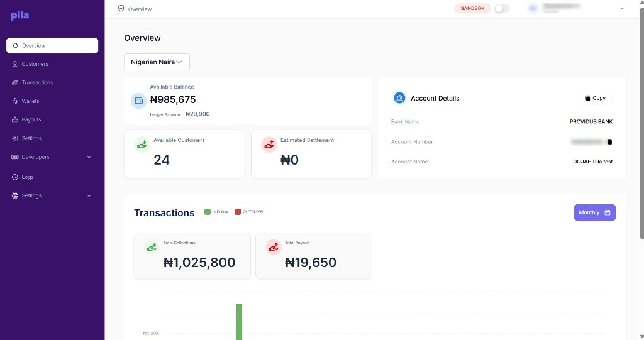This screenshot has width=644, height=340.
Task: Click the Logs clock icon
Action: tap(15, 177)
